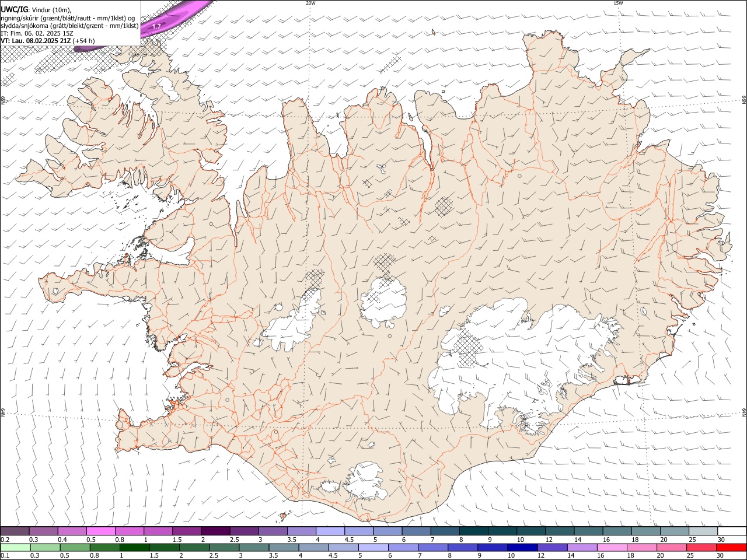
Task: Click the dark teal 8 swatch, top legend row
Action: (474, 531)
